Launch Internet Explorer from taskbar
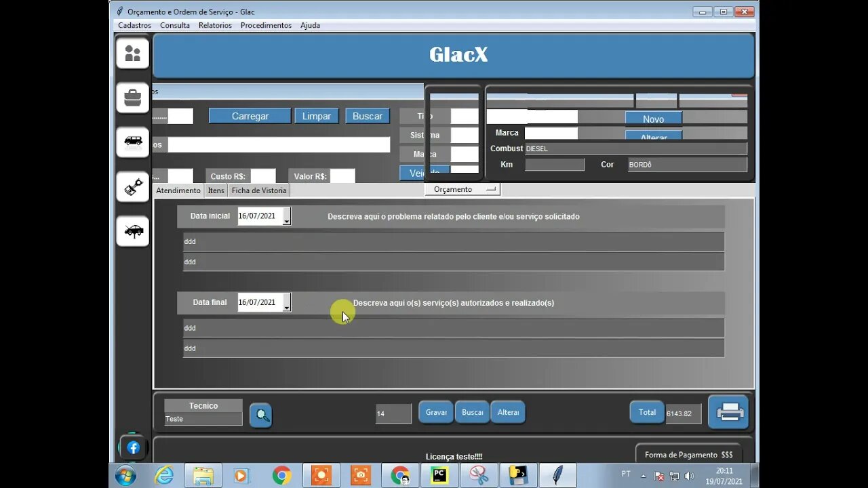The height and width of the screenshot is (488, 868). tap(164, 476)
